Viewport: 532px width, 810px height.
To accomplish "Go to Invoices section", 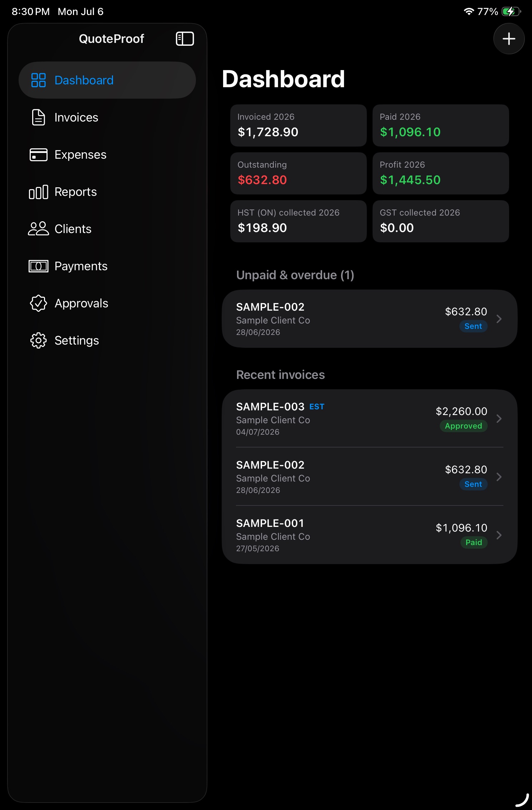I will click(x=107, y=117).
